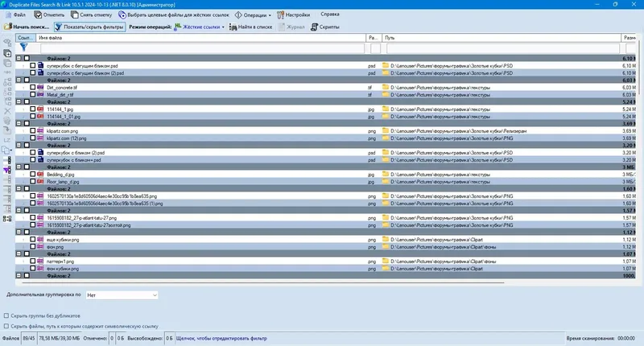
Task: Check the box for фон.png
Action: coord(32,247)
